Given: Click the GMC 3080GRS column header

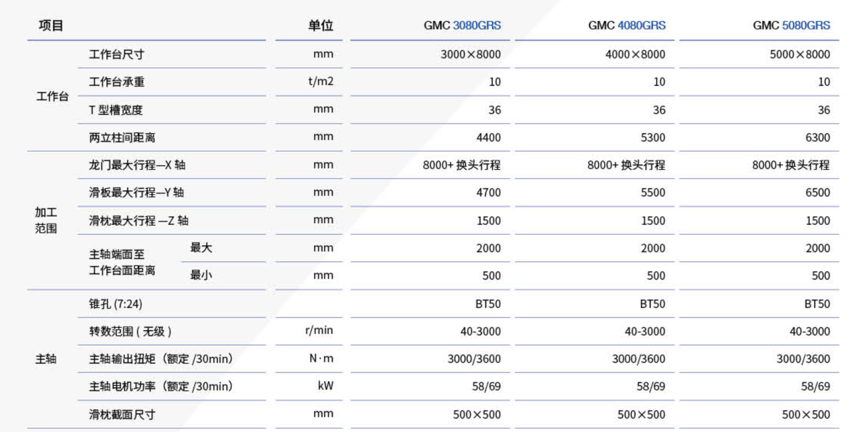Looking at the screenshot, I should (462, 26).
